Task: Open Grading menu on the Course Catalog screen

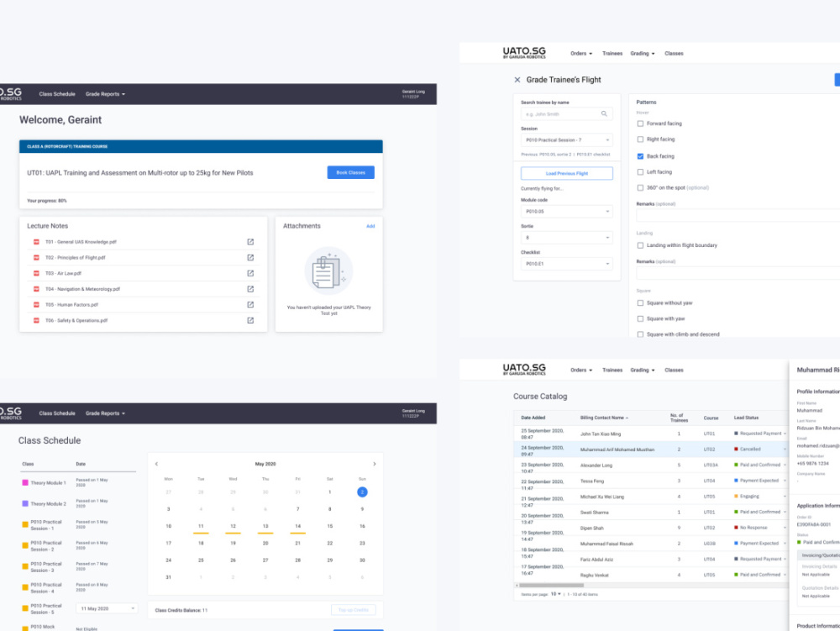Action: (x=643, y=371)
